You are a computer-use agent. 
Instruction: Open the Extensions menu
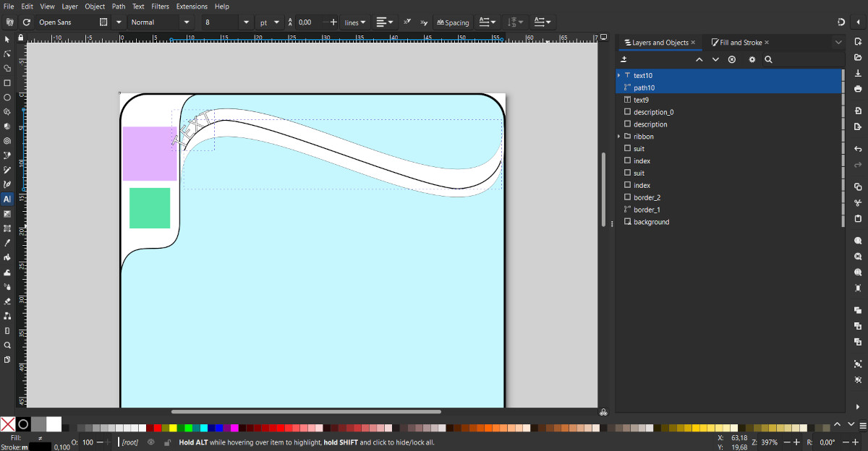(192, 7)
